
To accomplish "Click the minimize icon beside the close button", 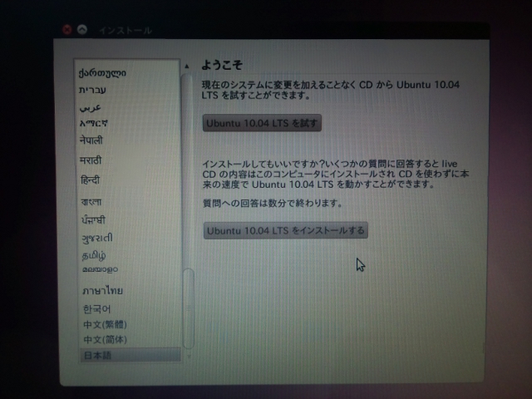I will 82,30.
